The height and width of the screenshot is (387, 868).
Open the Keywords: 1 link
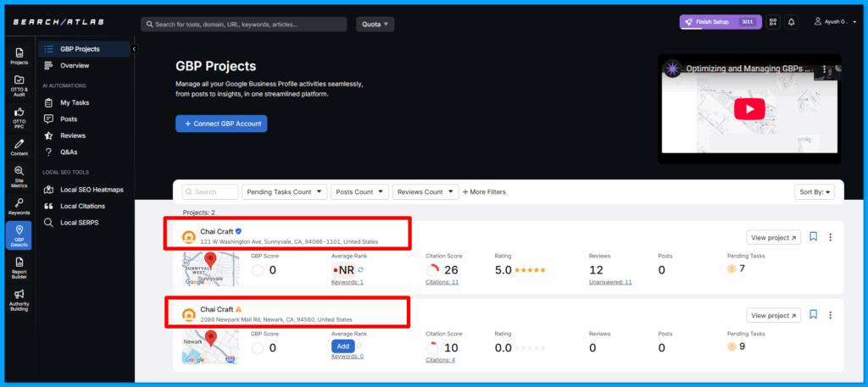point(347,282)
